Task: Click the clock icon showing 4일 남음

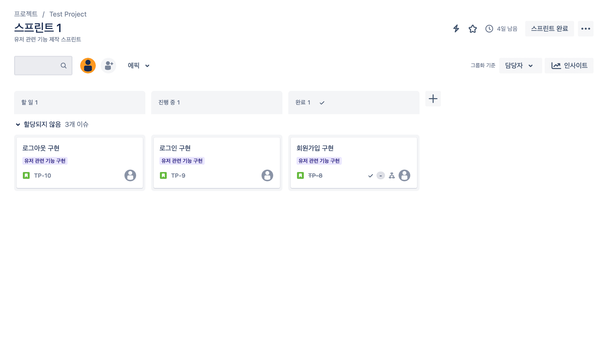Action: pos(489,29)
